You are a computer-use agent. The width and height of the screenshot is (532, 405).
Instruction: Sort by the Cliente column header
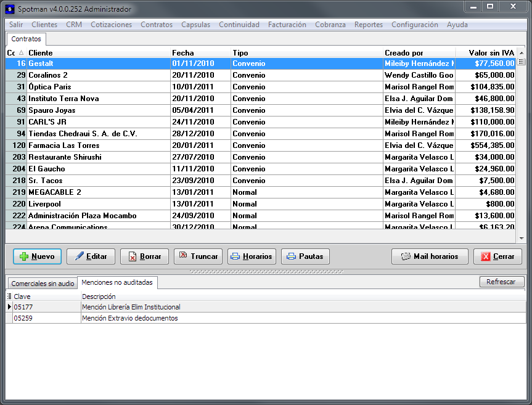tap(99, 53)
